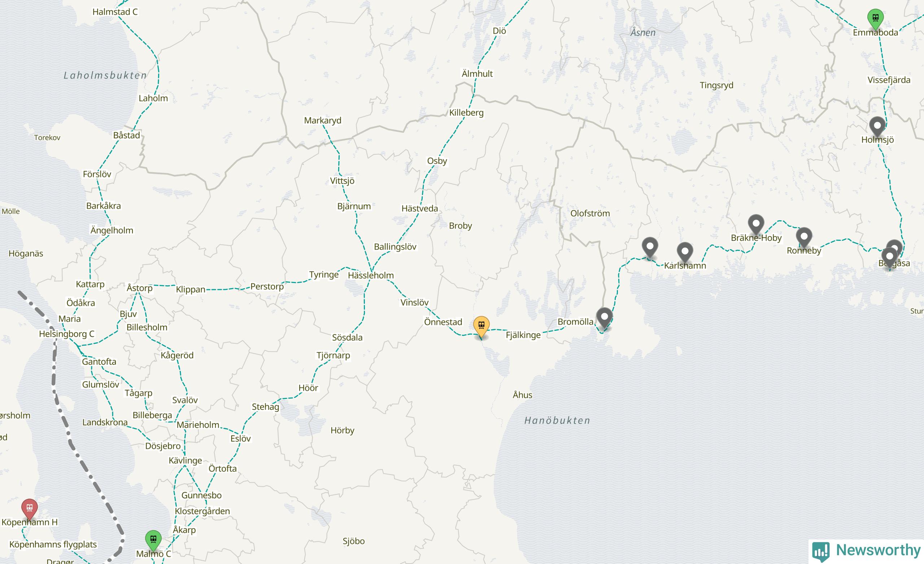The image size is (924, 564).
Task: Click the Halmstad C station label
Action: 115,12
